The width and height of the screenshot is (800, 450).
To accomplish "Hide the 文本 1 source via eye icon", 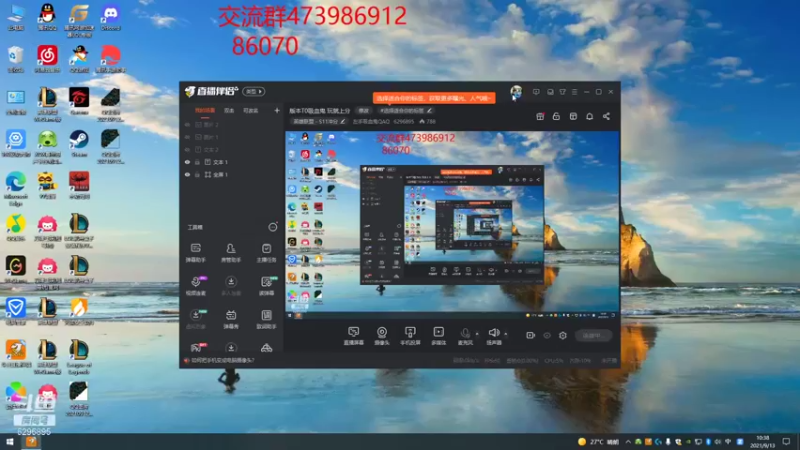I will click(187, 162).
